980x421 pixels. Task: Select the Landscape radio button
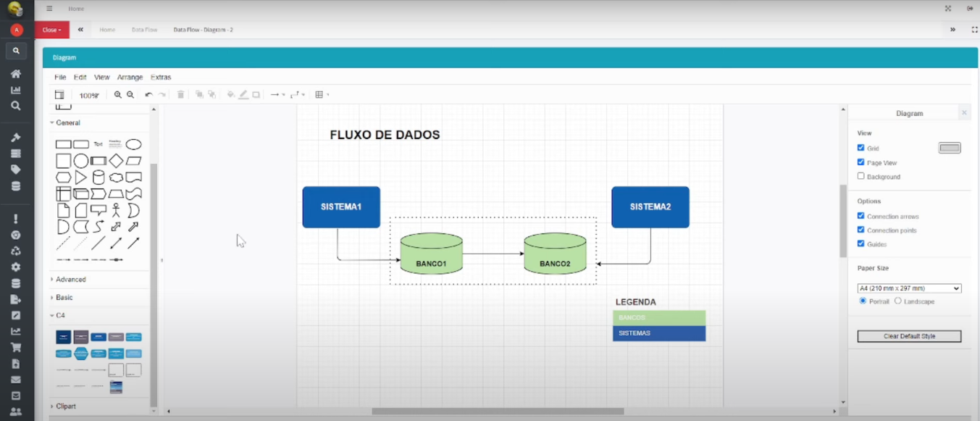tap(898, 301)
